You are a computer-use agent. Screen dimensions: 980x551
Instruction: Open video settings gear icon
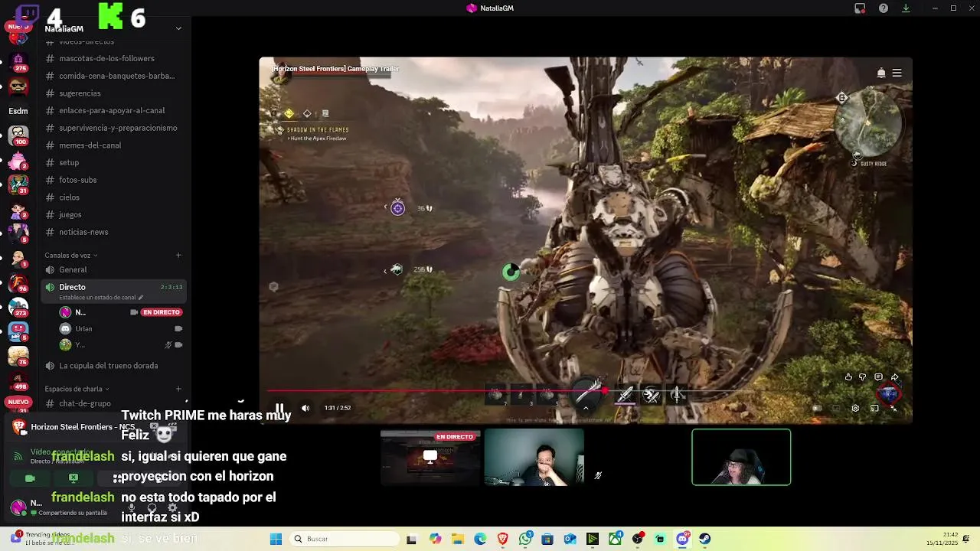pos(855,409)
